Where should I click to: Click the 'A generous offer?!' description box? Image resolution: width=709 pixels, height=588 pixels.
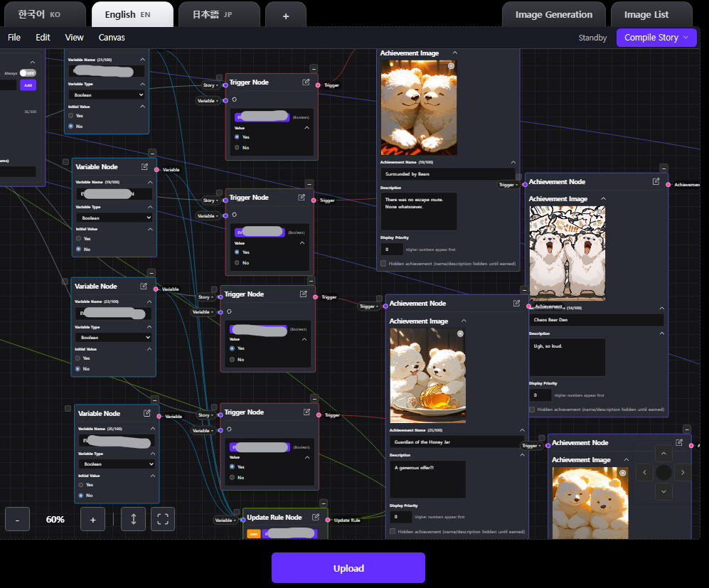[428, 479]
